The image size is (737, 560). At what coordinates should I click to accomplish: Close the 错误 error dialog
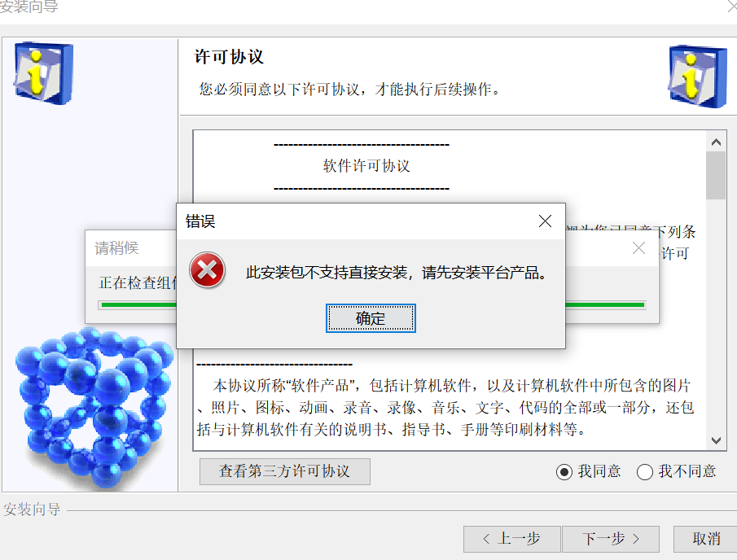pyautogui.click(x=545, y=221)
